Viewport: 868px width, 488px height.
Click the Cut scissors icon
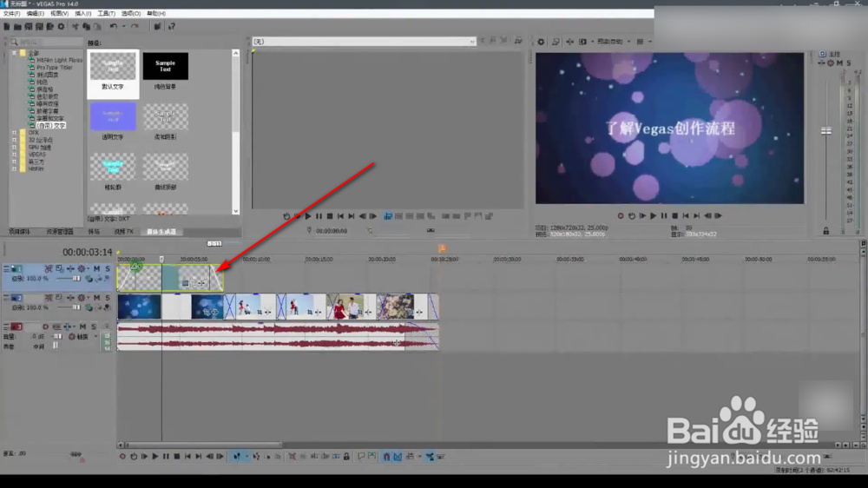76,27
